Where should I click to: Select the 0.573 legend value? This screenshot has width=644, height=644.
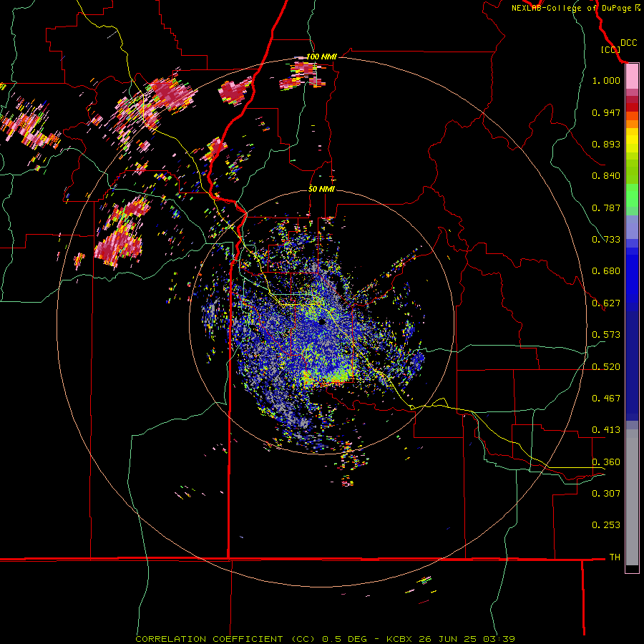pyautogui.click(x=606, y=335)
